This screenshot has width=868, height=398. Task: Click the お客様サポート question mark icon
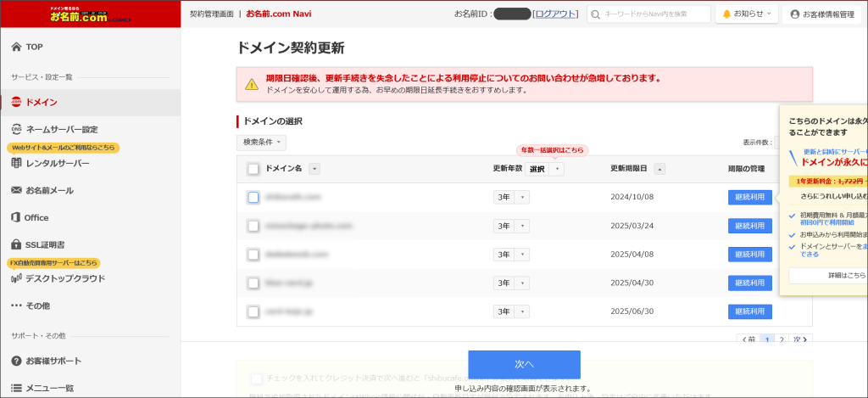16,361
